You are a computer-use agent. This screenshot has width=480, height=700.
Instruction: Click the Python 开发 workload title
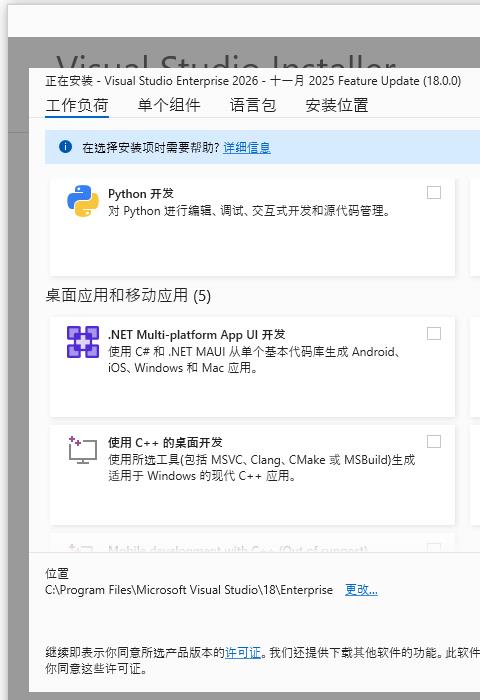(x=141, y=194)
